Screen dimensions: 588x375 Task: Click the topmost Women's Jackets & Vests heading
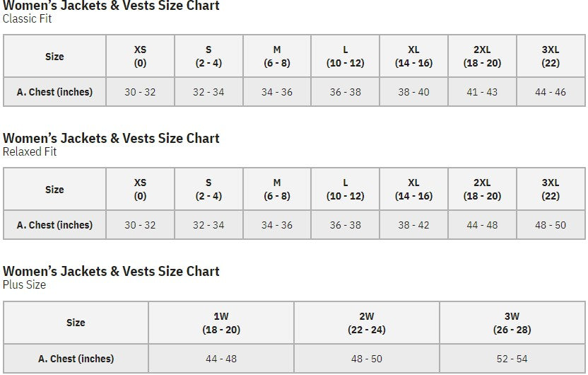pyautogui.click(x=111, y=6)
